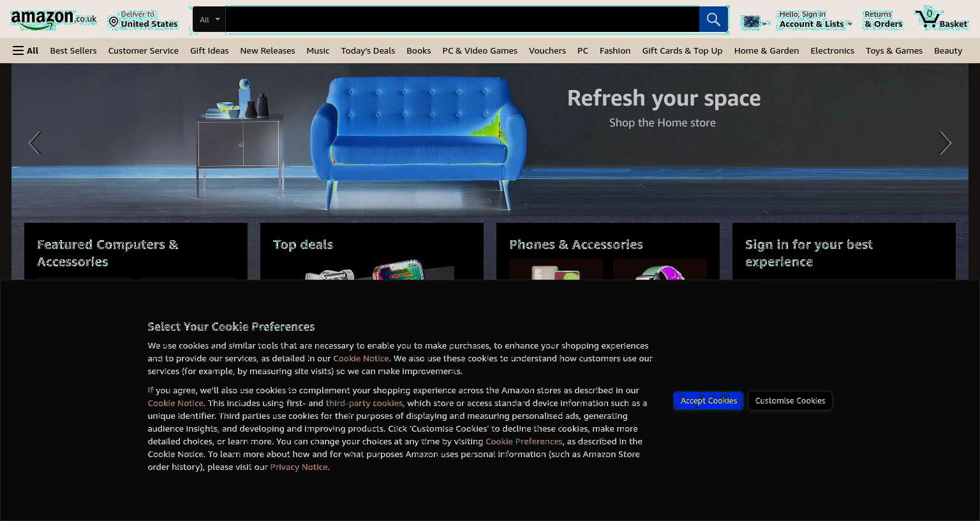The image size is (980, 521).
Task: Click the Amazon.co.uk logo
Action: [x=54, y=19]
